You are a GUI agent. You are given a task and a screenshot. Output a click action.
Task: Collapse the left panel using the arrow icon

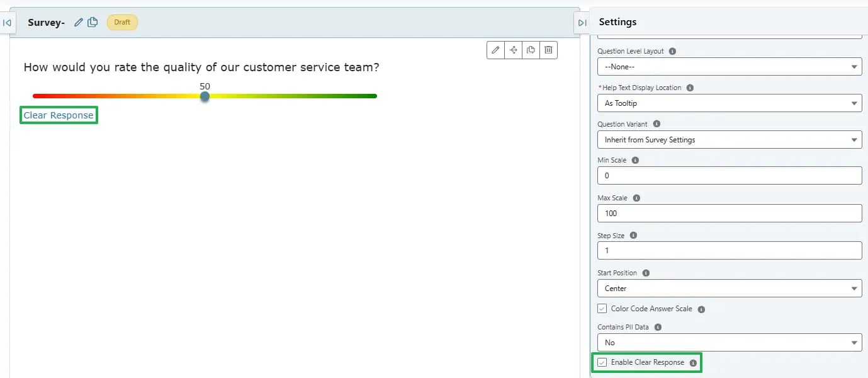7,23
